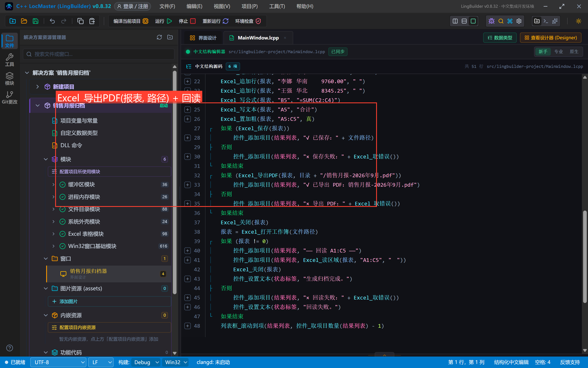Screen dimensions: 588x368
Task: Switch to 专业 editing mode
Action: [x=559, y=52]
